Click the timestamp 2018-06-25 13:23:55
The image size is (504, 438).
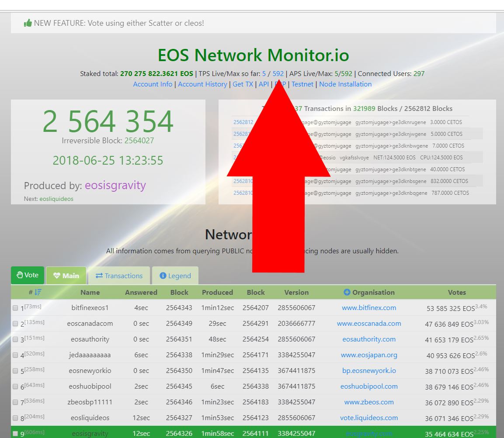(108, 160)
